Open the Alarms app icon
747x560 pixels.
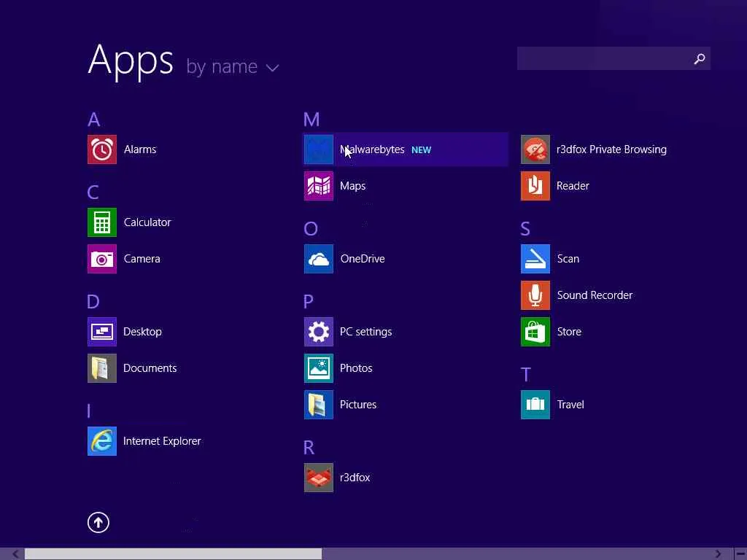102,149
